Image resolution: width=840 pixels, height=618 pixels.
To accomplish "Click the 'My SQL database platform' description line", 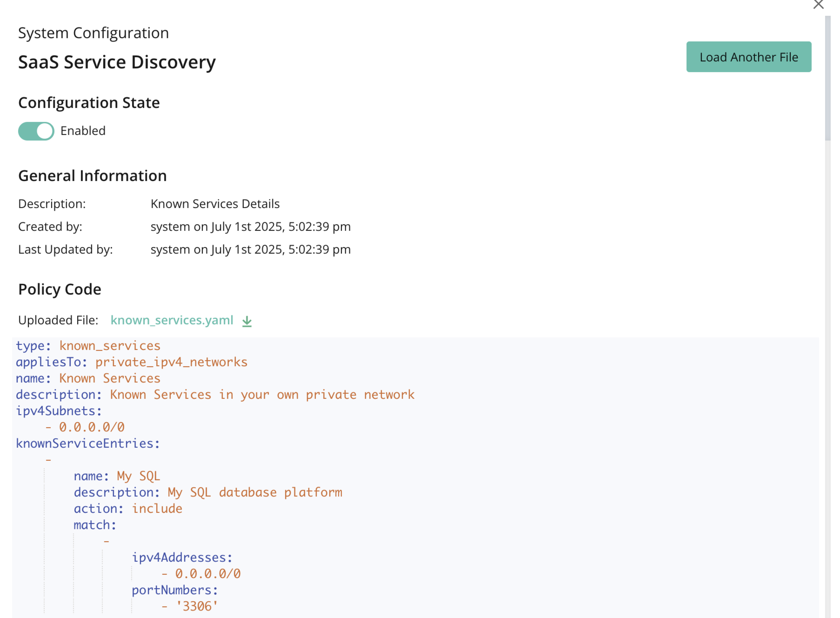I will [x=208, y=492].
